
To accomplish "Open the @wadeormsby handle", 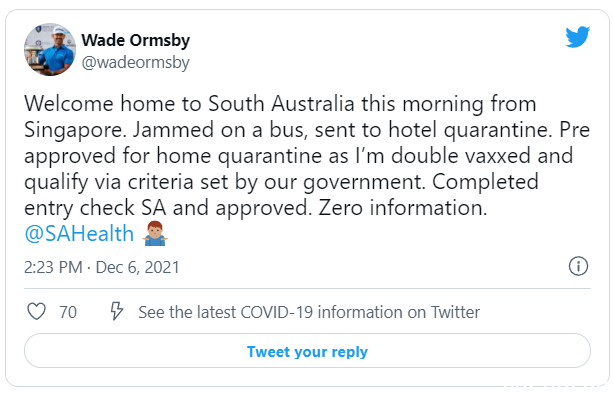I will pos(135,63).
